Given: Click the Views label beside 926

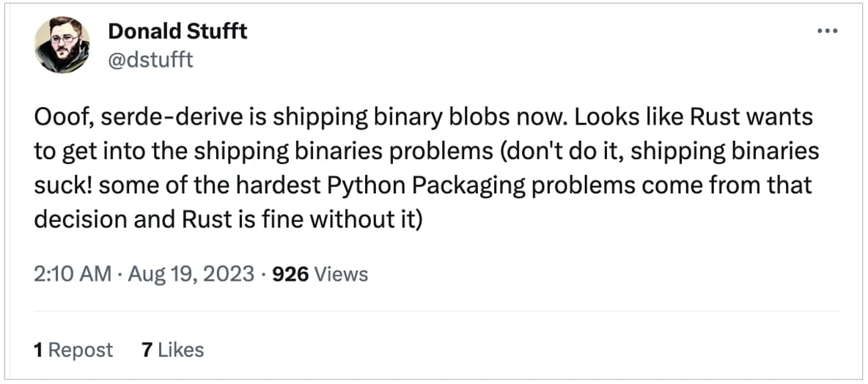Looking at the screenshot, I should coord(342,274).
